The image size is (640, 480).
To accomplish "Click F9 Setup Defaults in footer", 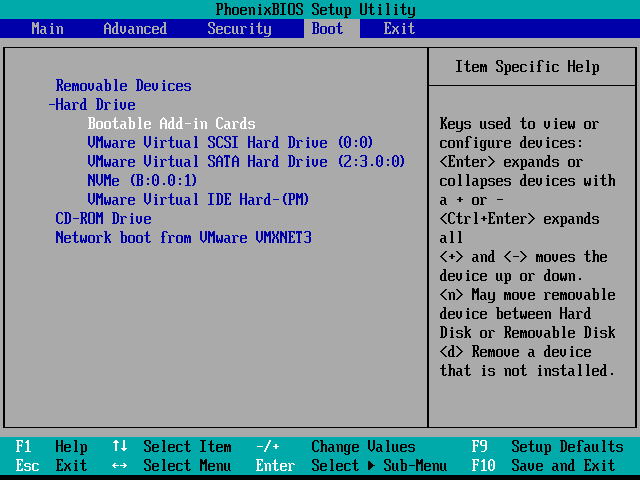I will pyautogui.click(x=546, y=447).
